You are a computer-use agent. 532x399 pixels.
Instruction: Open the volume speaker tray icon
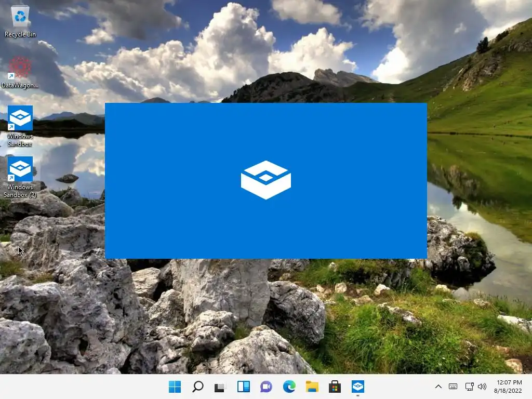tap(482, 387)
